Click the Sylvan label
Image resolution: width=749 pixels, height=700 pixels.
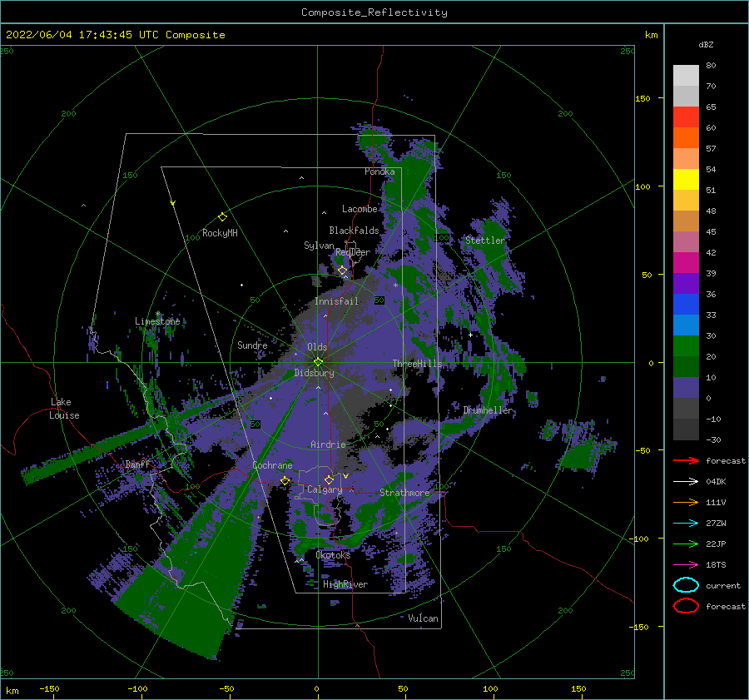tap(319, 246)
